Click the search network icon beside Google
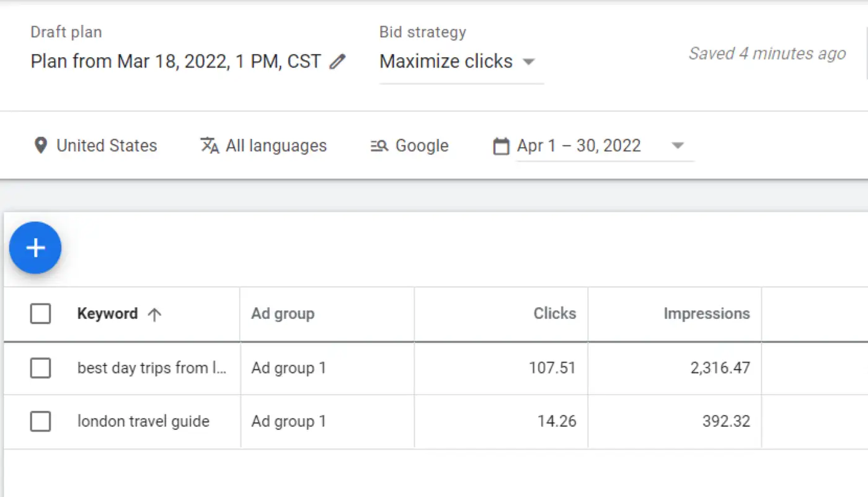 coord(379,146)
